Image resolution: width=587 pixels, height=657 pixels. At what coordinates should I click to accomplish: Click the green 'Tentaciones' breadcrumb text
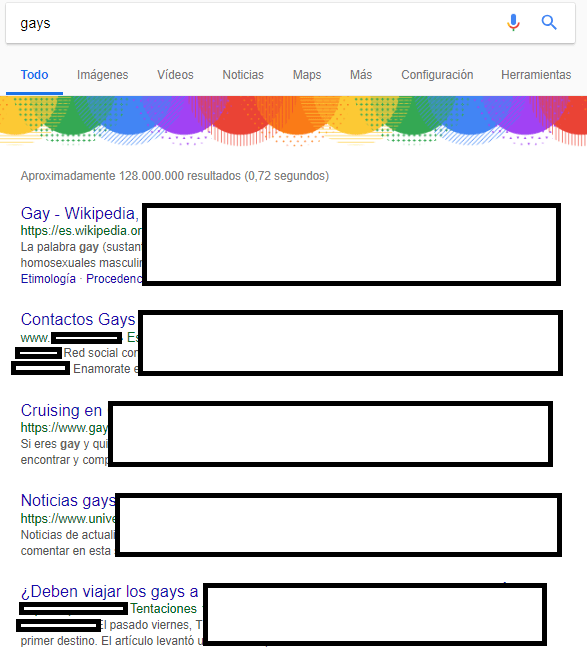click(x=163, y=608)
